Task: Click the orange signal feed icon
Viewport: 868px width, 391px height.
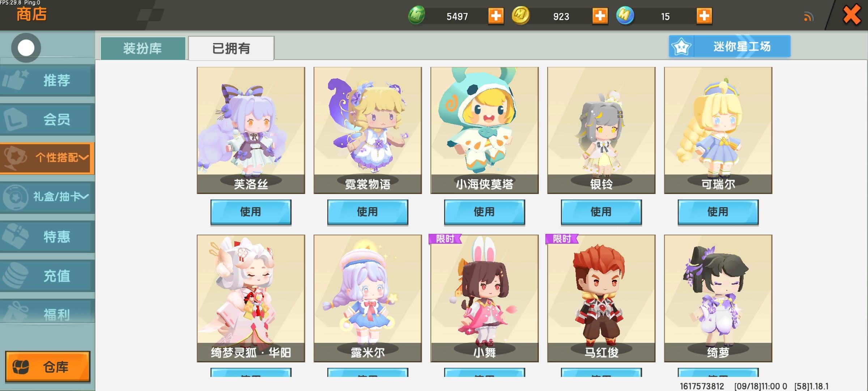Action: pyautogui.click(x=809, y=17)
